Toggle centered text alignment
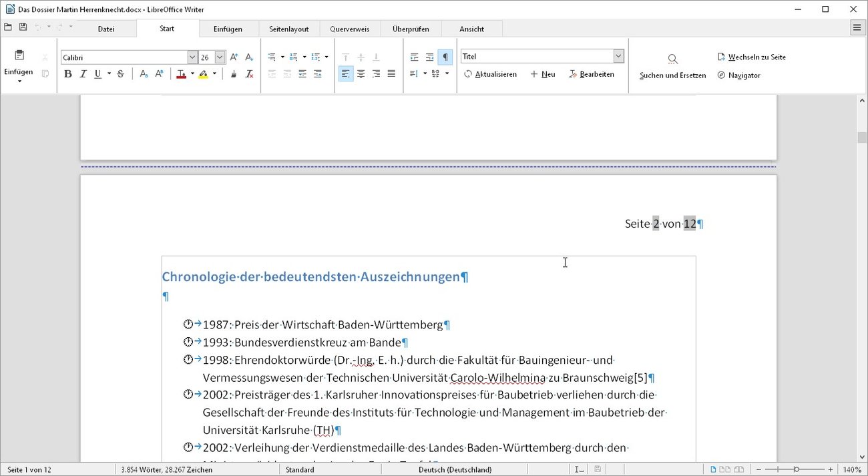 click(x=361, y=73)
